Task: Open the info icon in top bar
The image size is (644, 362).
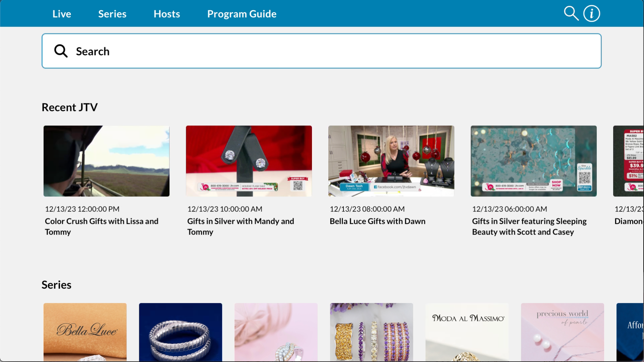Action: pyautogui.click(x=592, y=13)
